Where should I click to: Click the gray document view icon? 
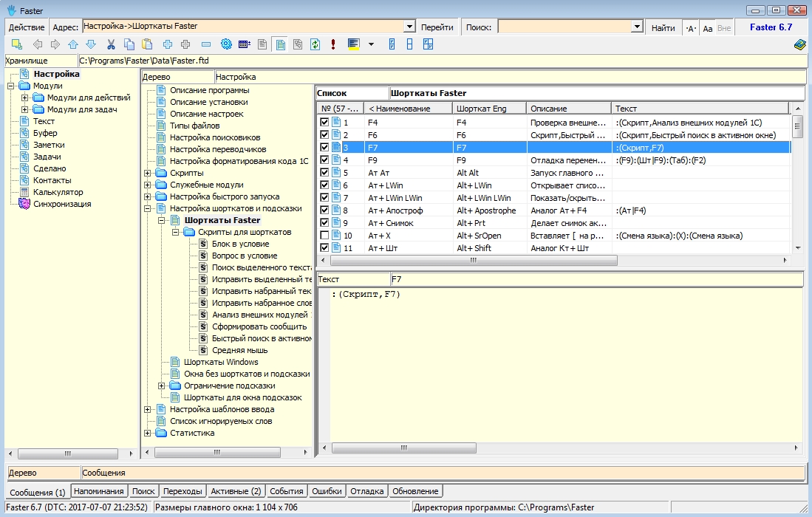262,44
